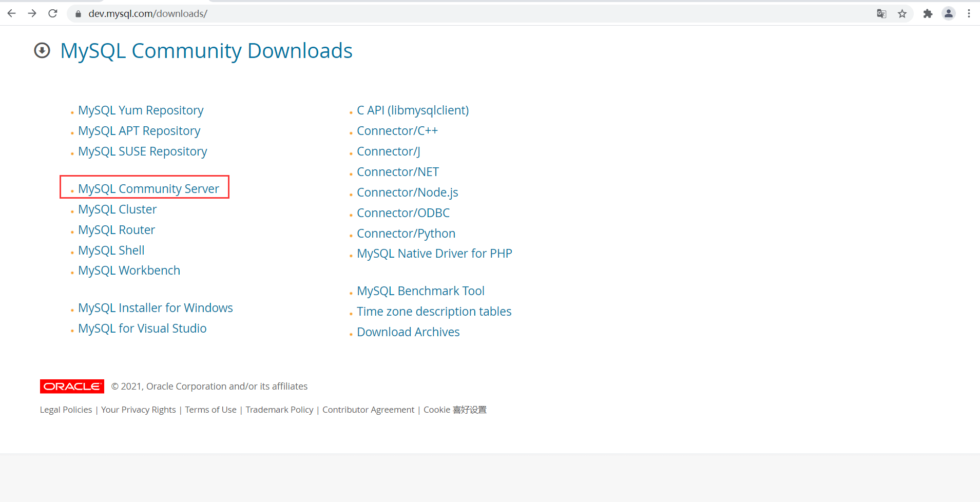
Task: Open MySQL Router link
Action: 117,230
